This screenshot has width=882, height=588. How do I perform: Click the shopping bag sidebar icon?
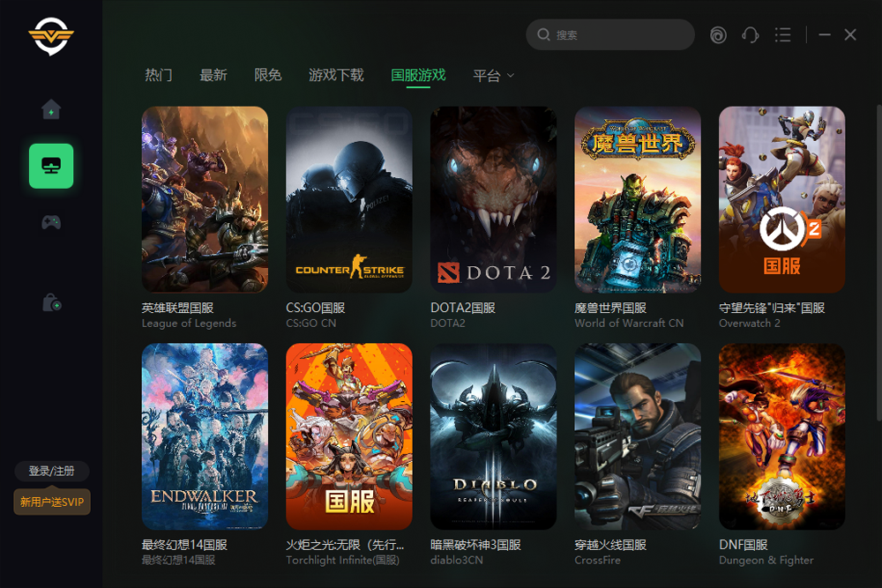[x=51, y=303]
